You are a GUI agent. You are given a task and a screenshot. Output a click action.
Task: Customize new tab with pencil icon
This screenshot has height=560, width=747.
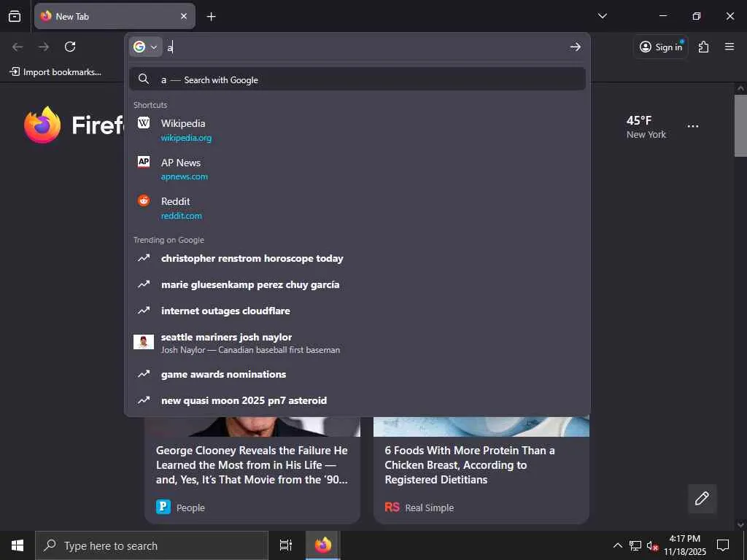coord(702,499)
